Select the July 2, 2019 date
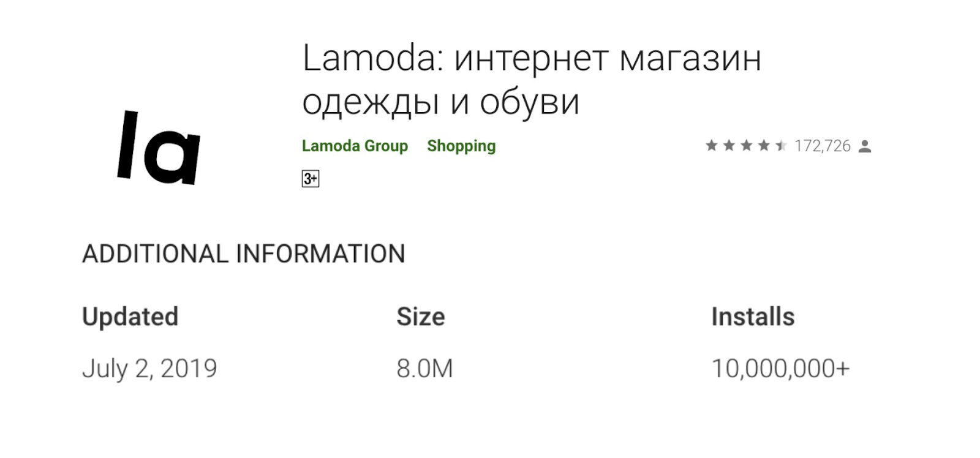This screenshot has height=458, width=980. click(x=149, y=369)
